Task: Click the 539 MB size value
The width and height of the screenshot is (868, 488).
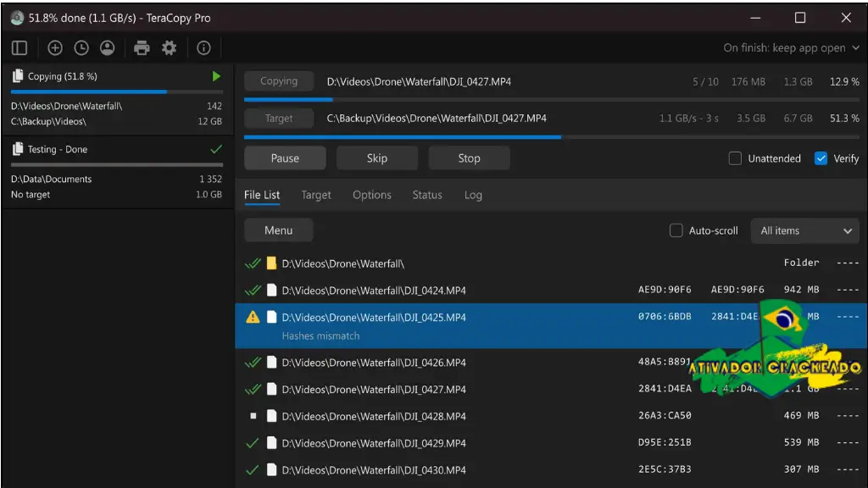Action: 801,442
